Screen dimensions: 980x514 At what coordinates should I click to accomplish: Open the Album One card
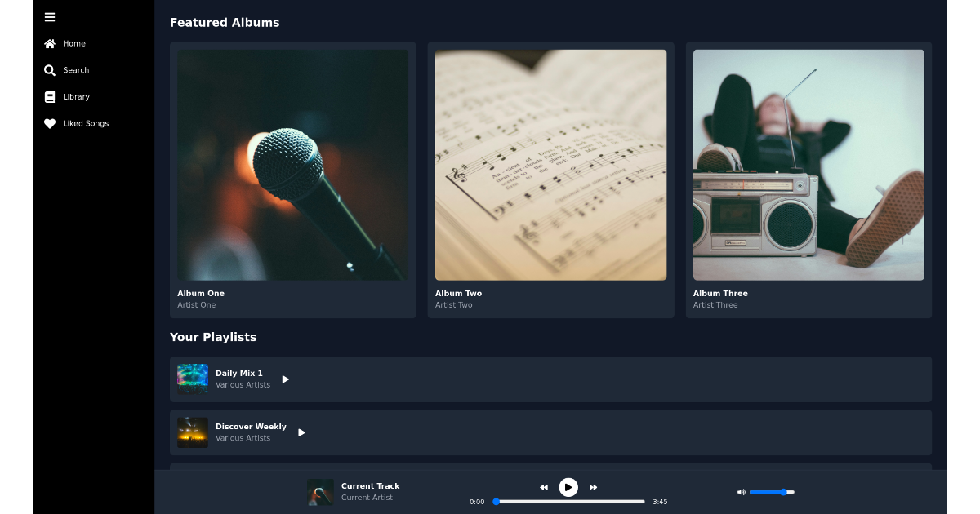point(292,180)
